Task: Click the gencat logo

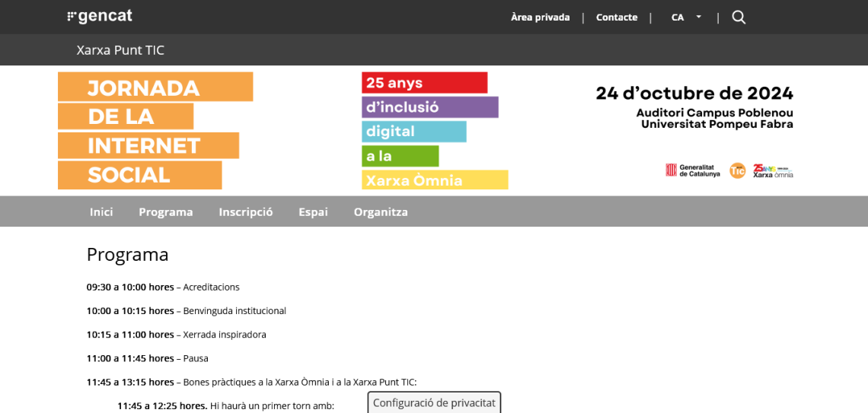Action: pyautogui.click(x=100, y=17)
